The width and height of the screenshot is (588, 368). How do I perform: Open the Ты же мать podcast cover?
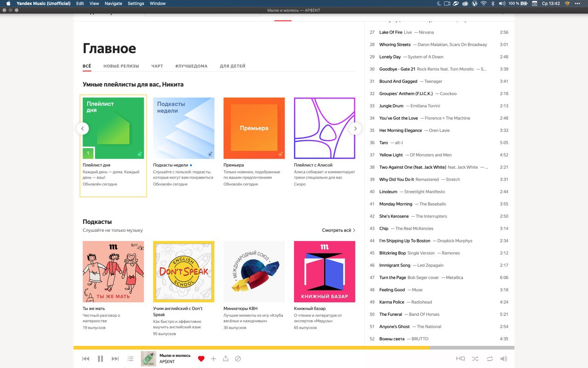(x=113, y=271)
